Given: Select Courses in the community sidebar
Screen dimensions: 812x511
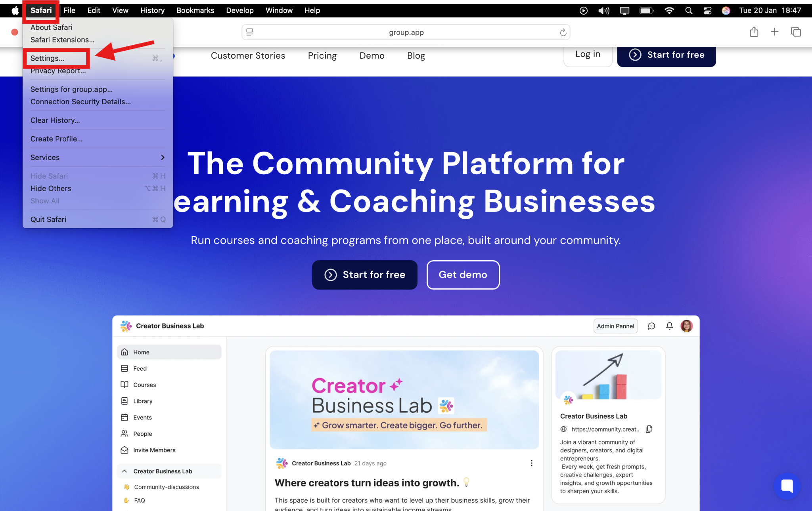Looking at the screenshot, I should pos(144,385).
